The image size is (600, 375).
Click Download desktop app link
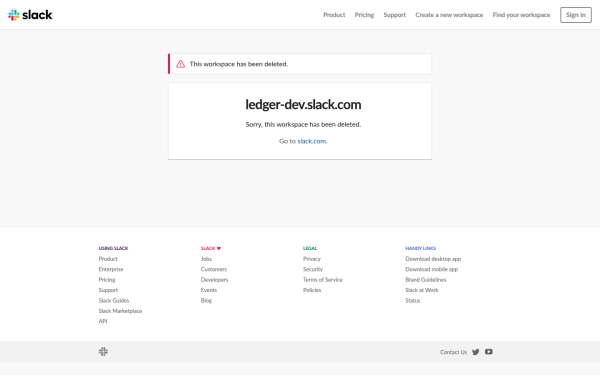[x=433, y=259]
